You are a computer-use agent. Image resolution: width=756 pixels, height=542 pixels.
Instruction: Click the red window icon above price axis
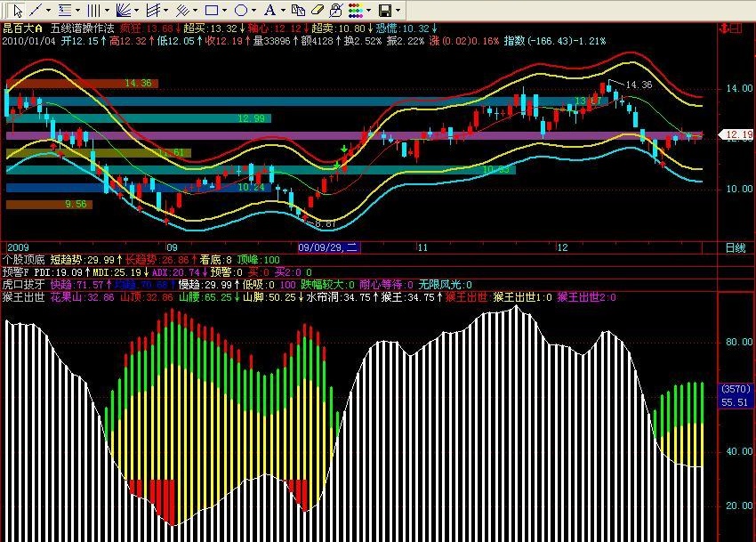click(x=736, y=28)
